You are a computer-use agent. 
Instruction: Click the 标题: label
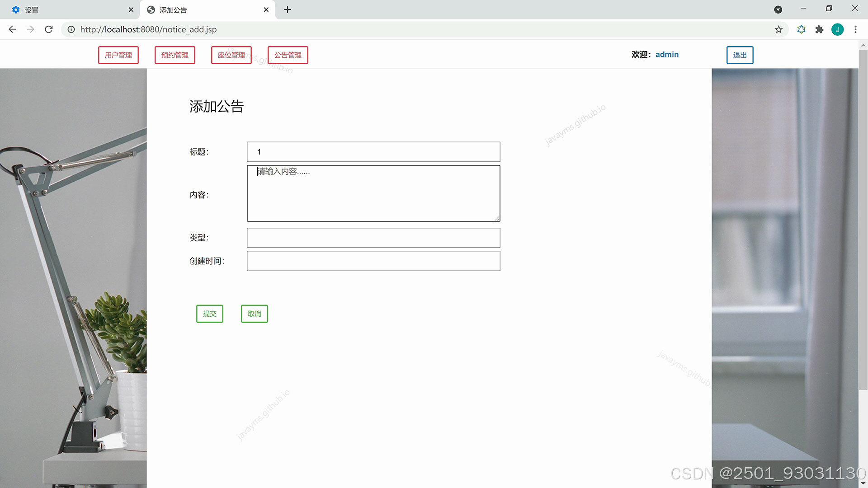(x=199, y=152)
